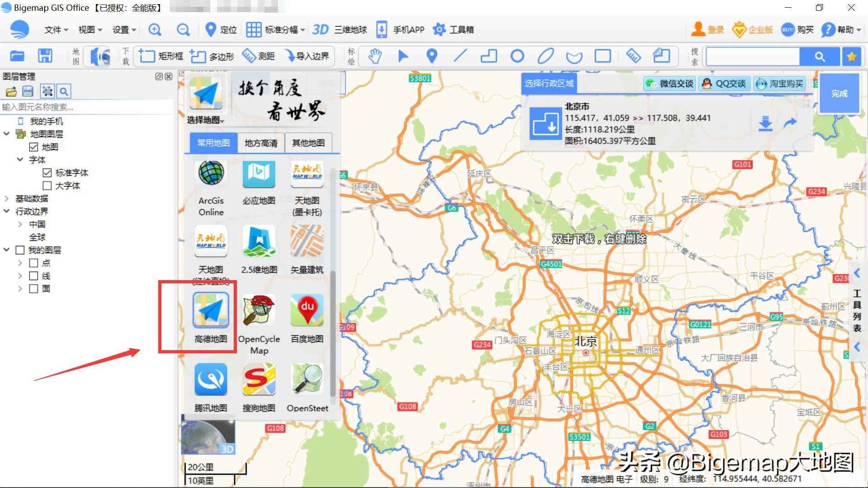Click the 完成 button
This screenshot has width=868, height=488.
click(x=839, y=94)
